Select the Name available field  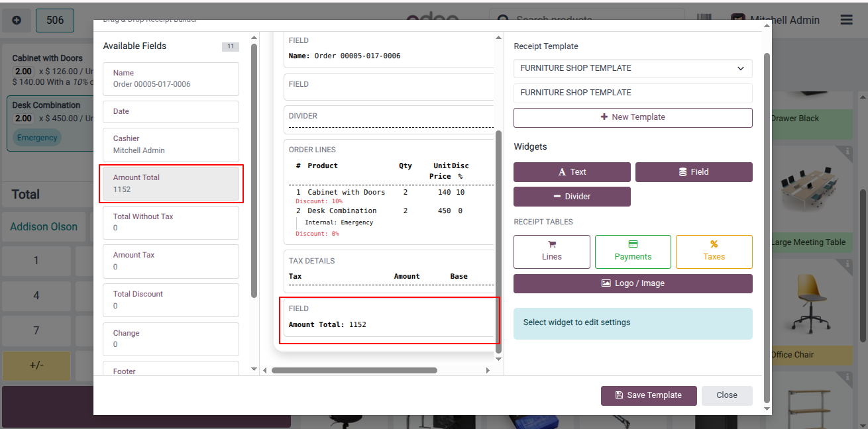pyautogui.click(x=171, y=79)
